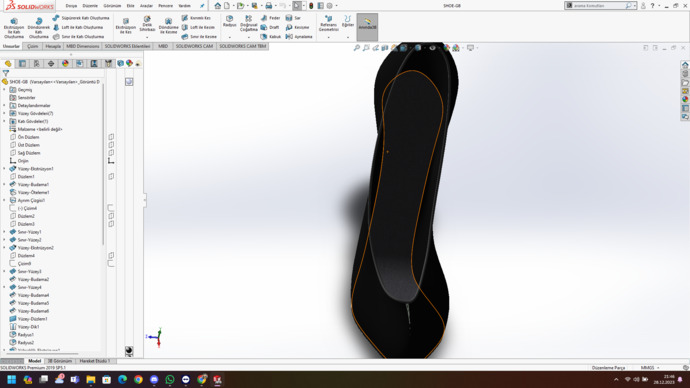The height and width of the screenshot is (388, 690).
Task: Click the Doğrusal Çoğaltma pattern tool
Action: coord(249,24)
